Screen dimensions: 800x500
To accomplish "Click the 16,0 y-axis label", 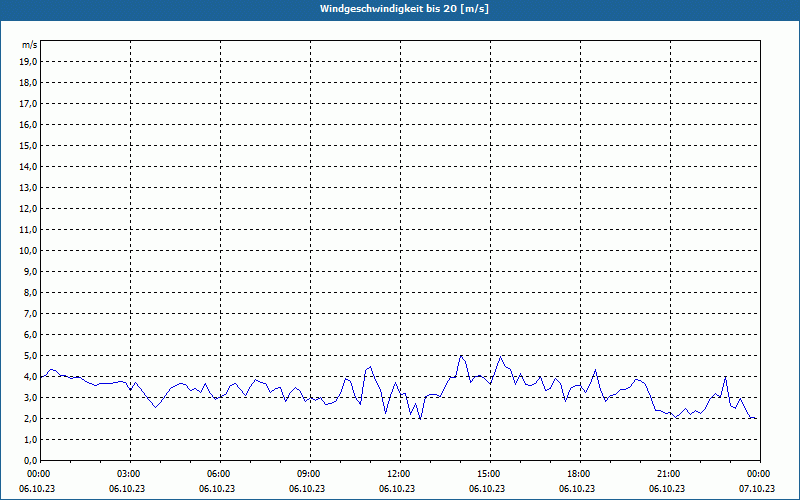I will click(x=28, y=124).
